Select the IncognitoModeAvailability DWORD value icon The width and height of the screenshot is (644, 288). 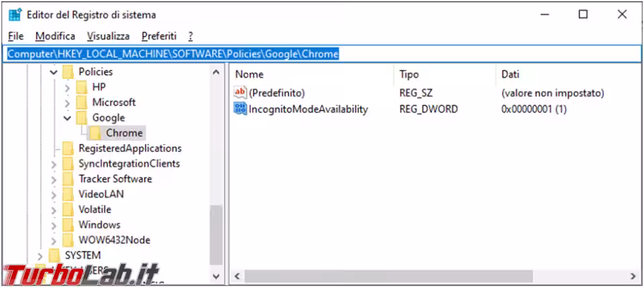pyautogui.click(x=240, y=109)
